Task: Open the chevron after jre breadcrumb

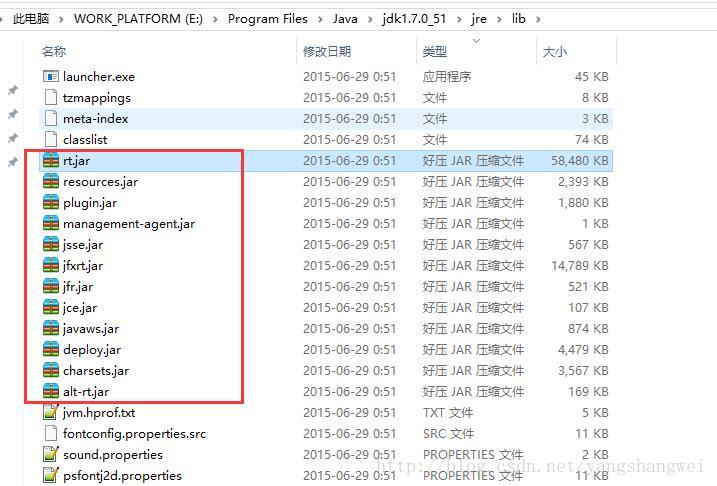Action: click(x=499, y=19)
